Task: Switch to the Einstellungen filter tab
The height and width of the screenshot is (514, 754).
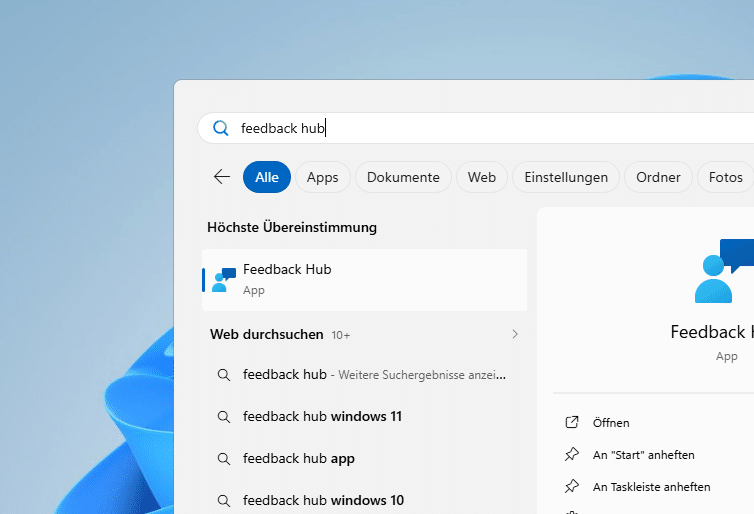Action: (x=566, y=177)
